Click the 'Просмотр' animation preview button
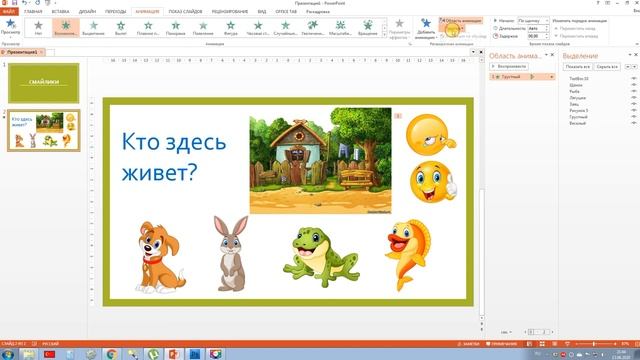Image resolution: width=640 pixels, height=360 pixels. coord(10,27)
